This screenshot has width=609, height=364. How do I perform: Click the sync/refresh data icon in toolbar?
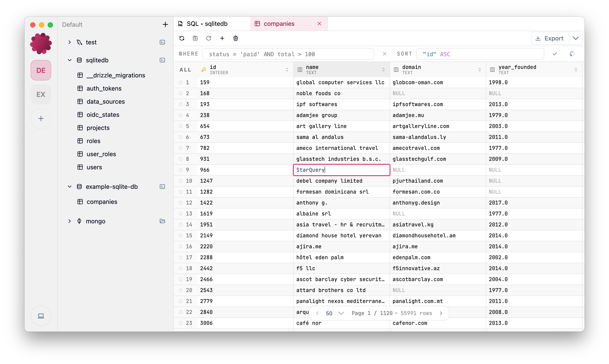182,38
